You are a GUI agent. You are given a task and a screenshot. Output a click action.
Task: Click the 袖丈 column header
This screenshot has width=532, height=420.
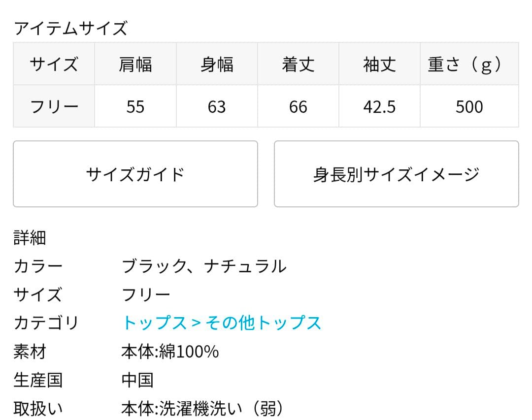pos(379,64)
